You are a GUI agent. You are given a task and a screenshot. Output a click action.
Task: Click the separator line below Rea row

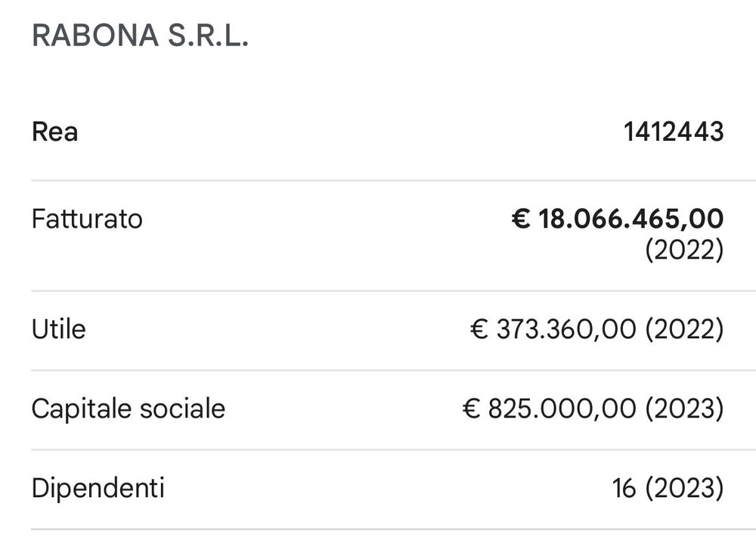click(x=393, y=180)
